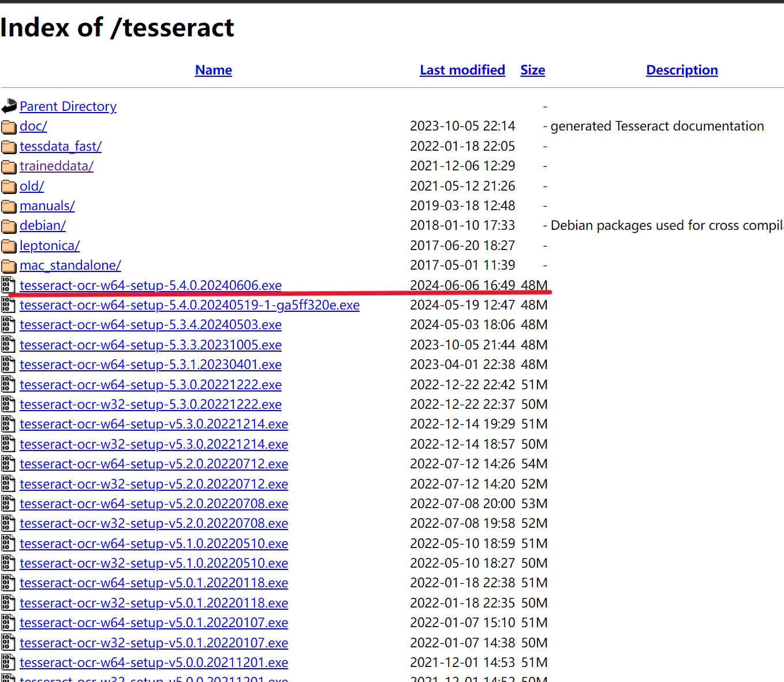Click binary icon beside w64-setup-v5.2.0.20220712.exe
Viewport: 784px width, 682px height.
coord(8,464)
